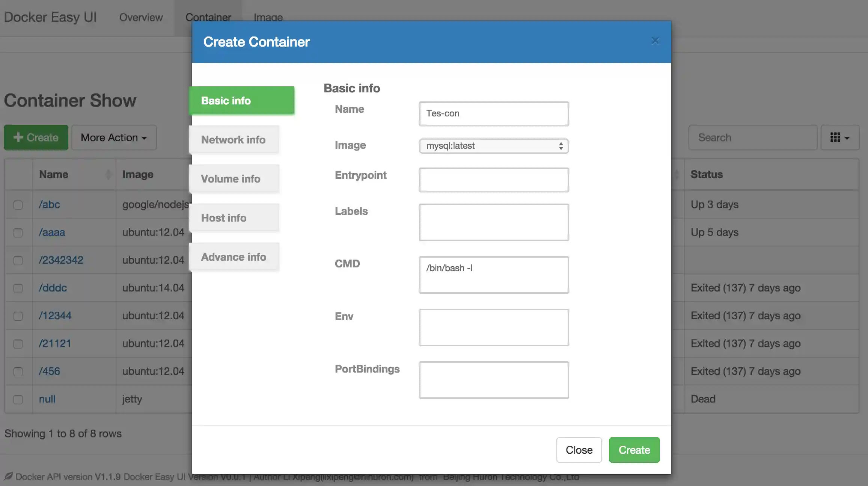This screenshot has width=868, height=486.
Task: Select the Advance info tab
Action: (x=234, y=257)
